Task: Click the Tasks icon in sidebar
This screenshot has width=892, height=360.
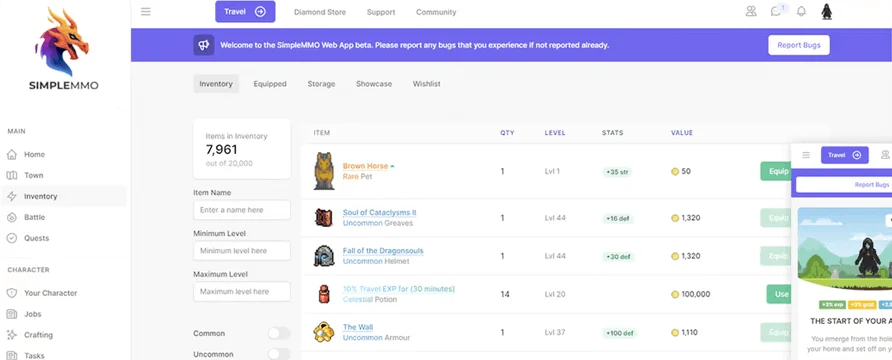Action: tap(11, 355)
